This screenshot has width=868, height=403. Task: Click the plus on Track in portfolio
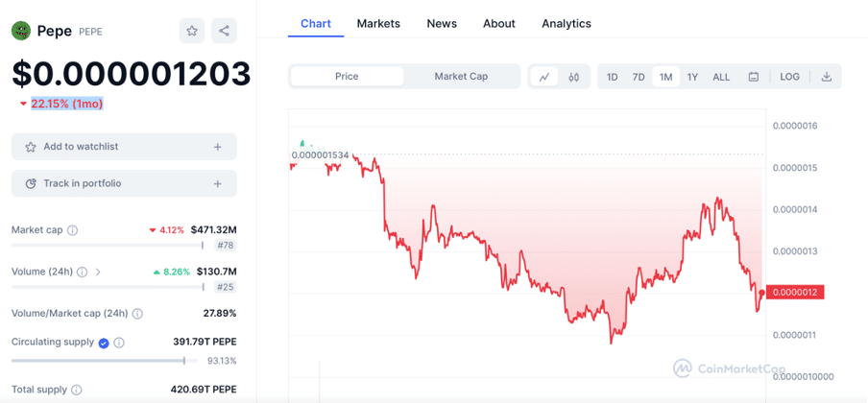(218, 184)
